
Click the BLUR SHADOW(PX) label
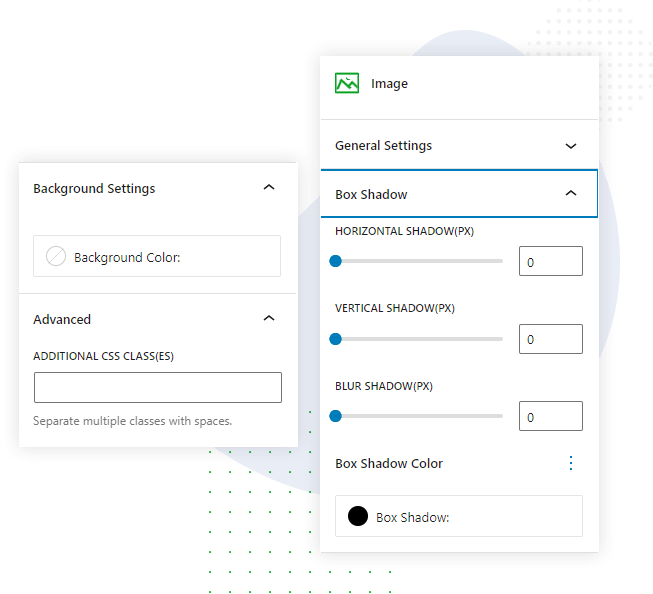384,386
